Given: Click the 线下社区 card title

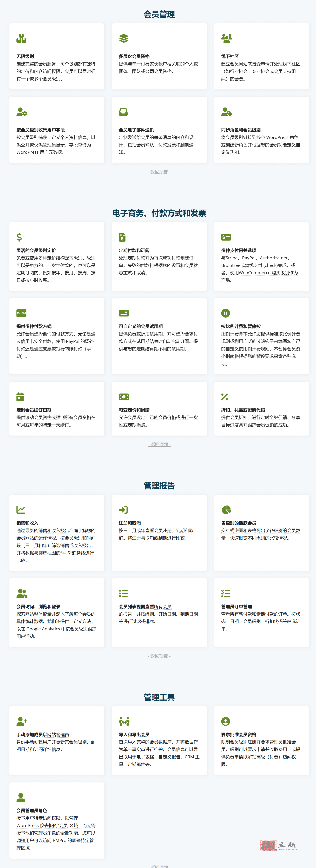Looking at the screenshot, I should point(230,56).
